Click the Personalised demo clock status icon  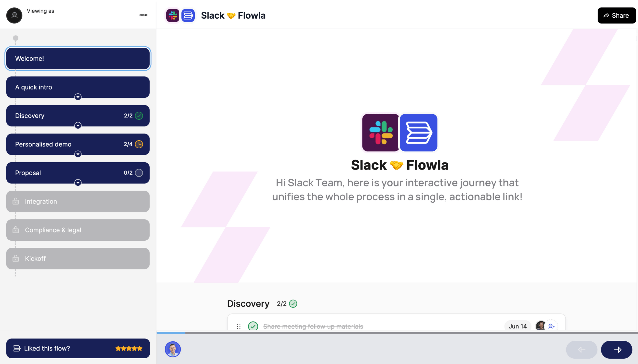pos(139,144)
